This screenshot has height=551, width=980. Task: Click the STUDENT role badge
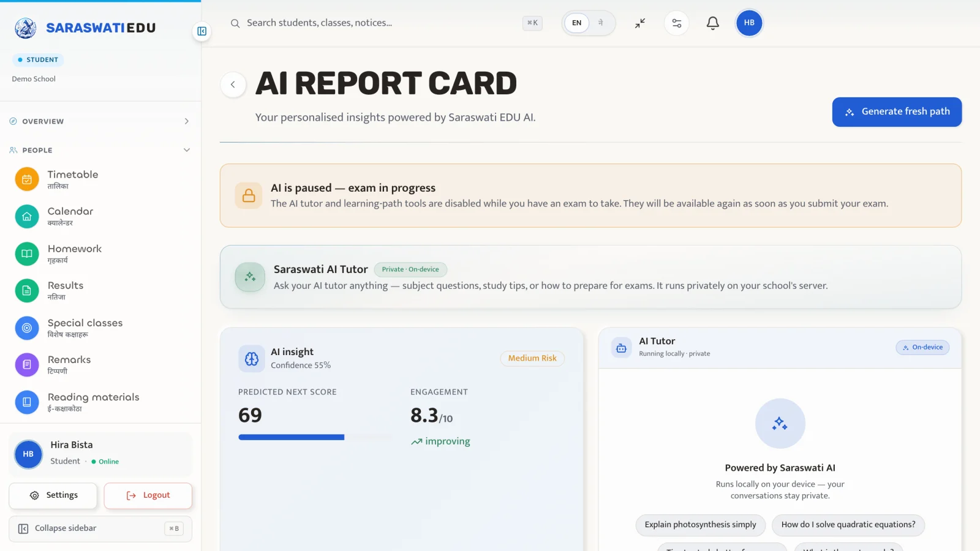38,60
